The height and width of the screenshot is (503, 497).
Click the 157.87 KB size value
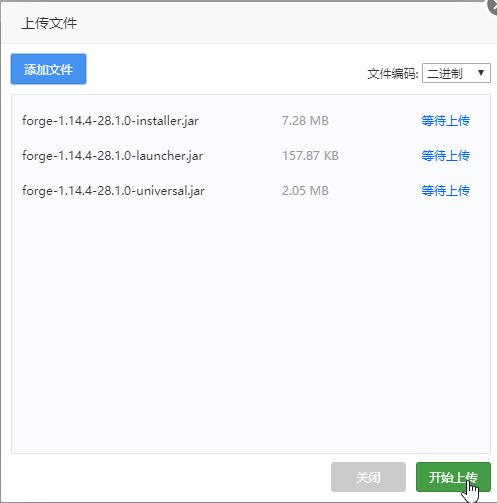click(310, 156)
